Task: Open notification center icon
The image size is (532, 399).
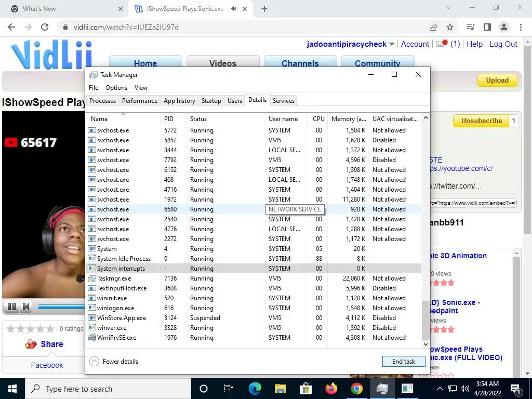Action: point(515,389)
